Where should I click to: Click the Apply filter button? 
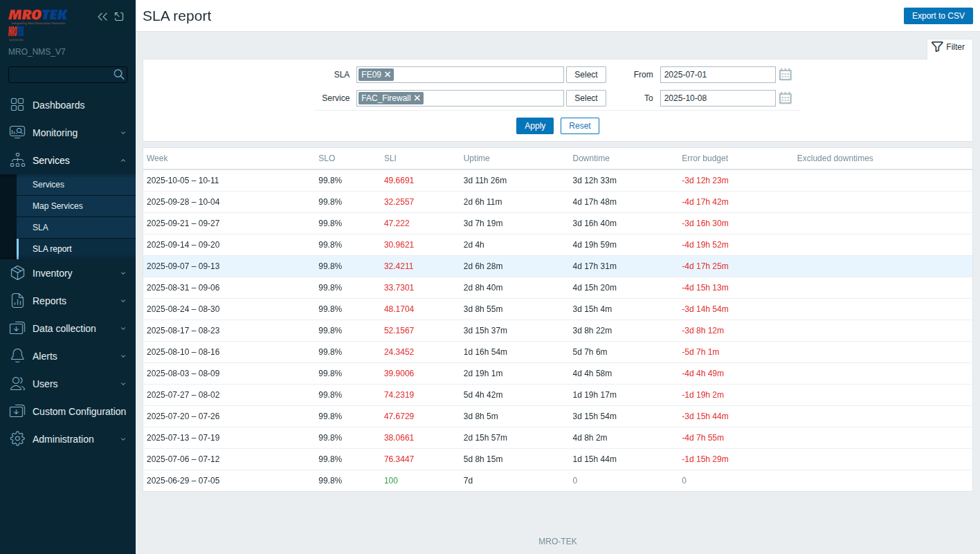535,126
